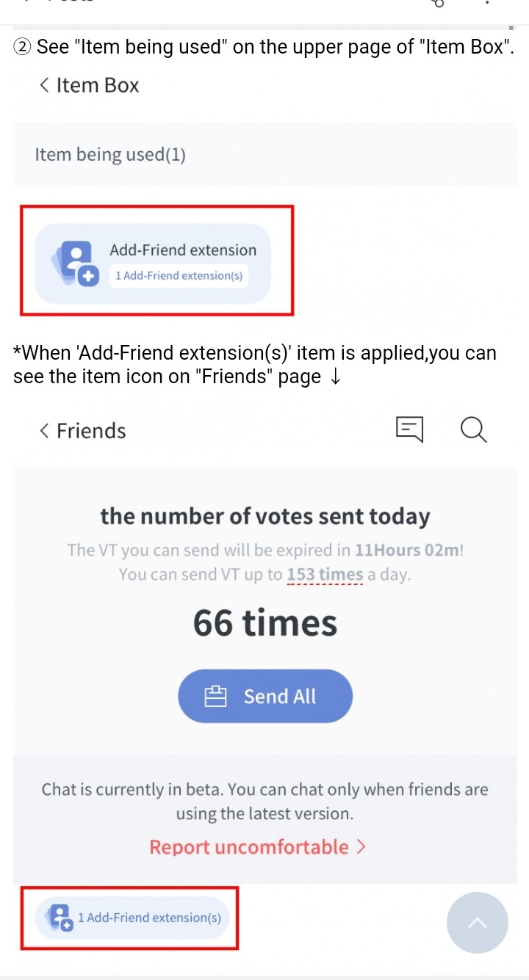Screen dimensions: 529x980
Task: Click the gift box icon on Send All
Action: tap(215, 697)
